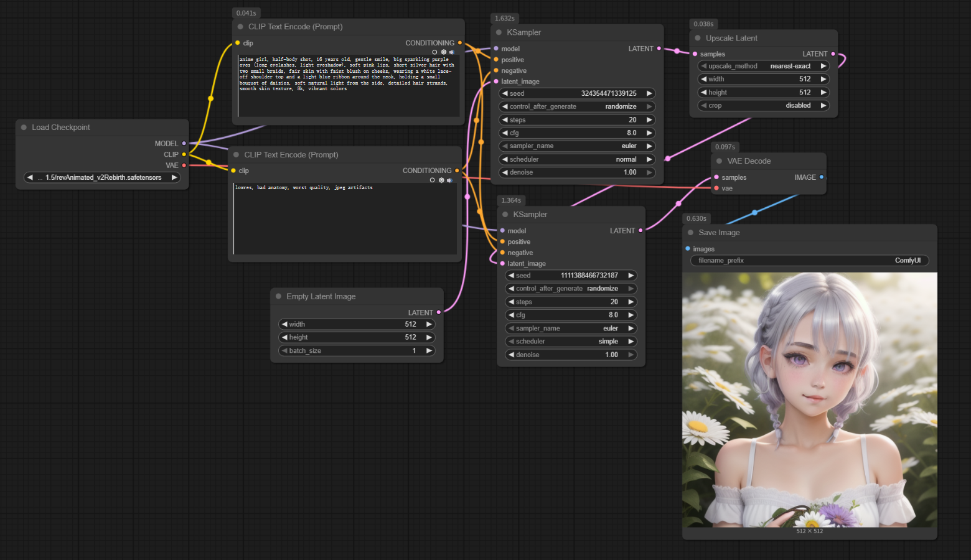This screenshot has width=971, height=560.
Task: Click the gear icon above the anime girl prompt
Action: (444, 52)
